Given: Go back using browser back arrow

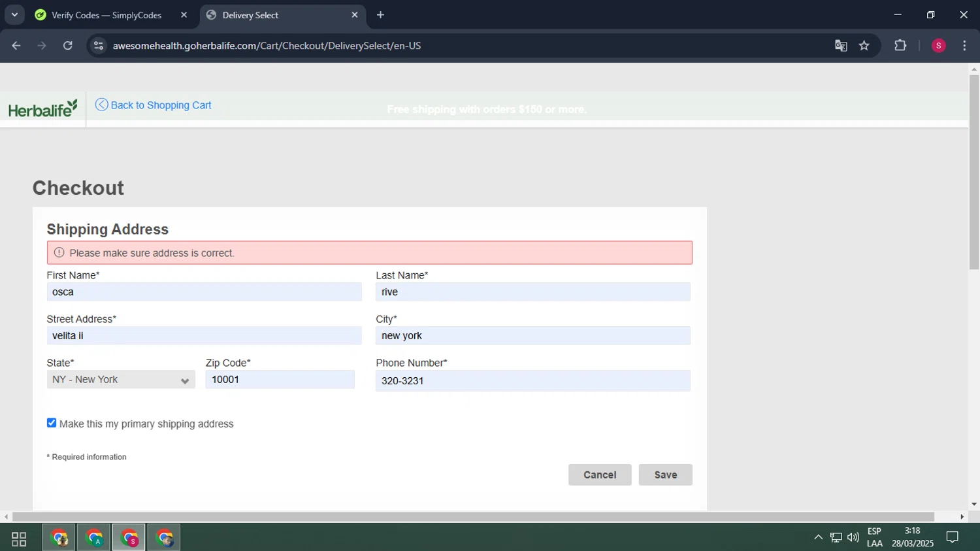Looking at the screenshot, I should tap(16, 46).
